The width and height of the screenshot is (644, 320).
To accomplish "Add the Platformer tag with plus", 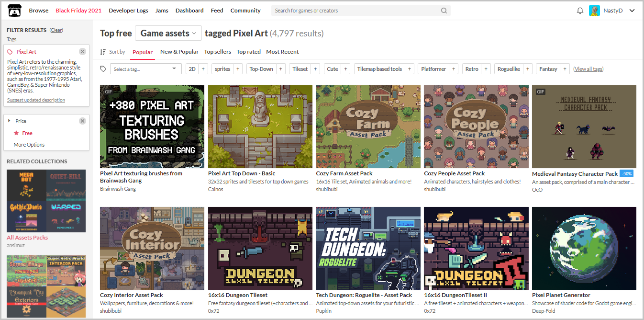I will pos(454,69).
